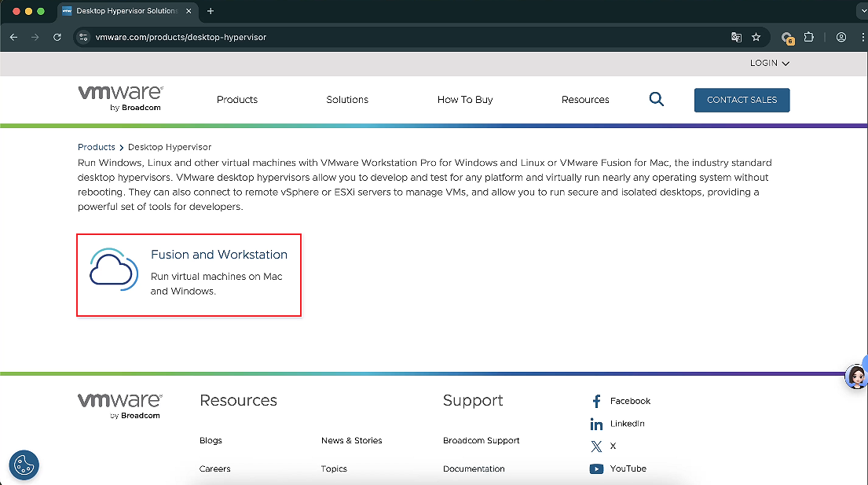Click the search magnifier icon
868x485 pixels.
click(656, 99)
